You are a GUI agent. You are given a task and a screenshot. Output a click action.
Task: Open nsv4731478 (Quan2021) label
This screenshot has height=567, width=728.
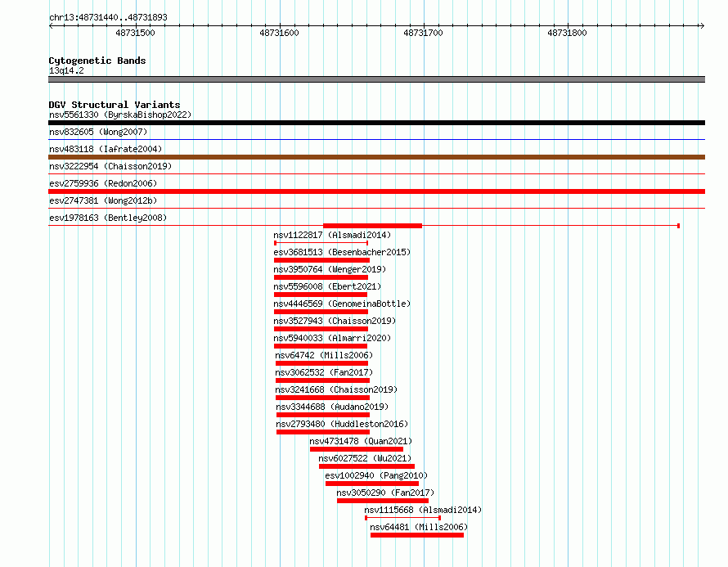click(x=361, y=441)
